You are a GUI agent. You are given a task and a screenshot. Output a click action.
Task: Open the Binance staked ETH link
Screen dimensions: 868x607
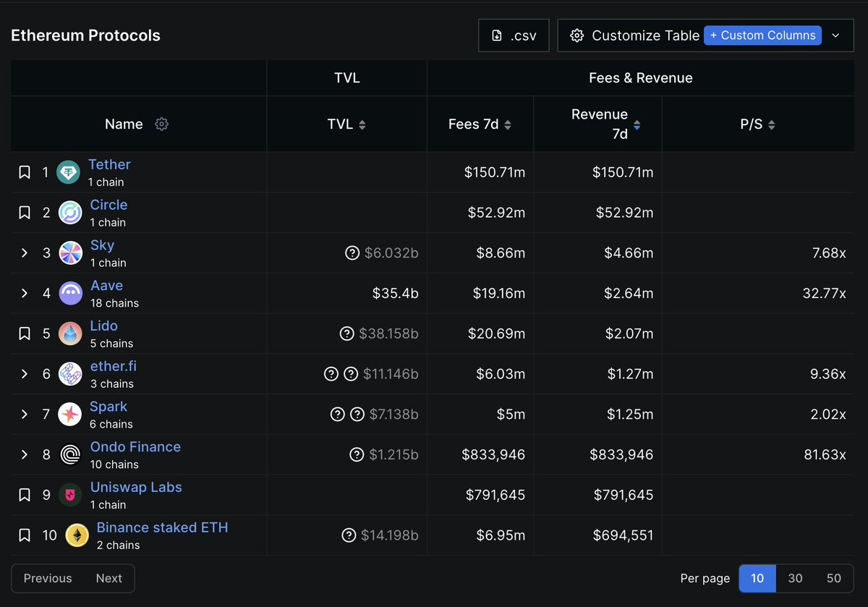[162, 527]
